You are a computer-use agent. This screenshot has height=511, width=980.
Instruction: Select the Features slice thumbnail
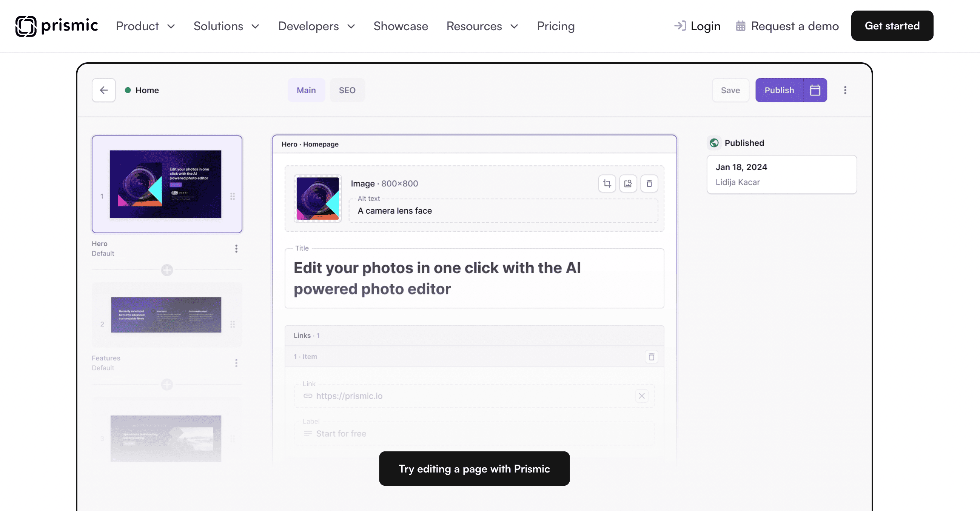point(166,315)
